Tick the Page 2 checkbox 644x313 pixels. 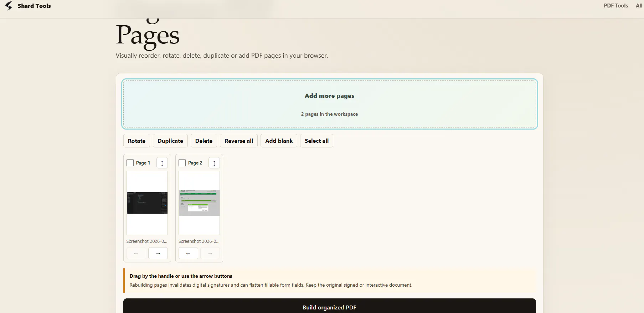[x=182, y=163]
